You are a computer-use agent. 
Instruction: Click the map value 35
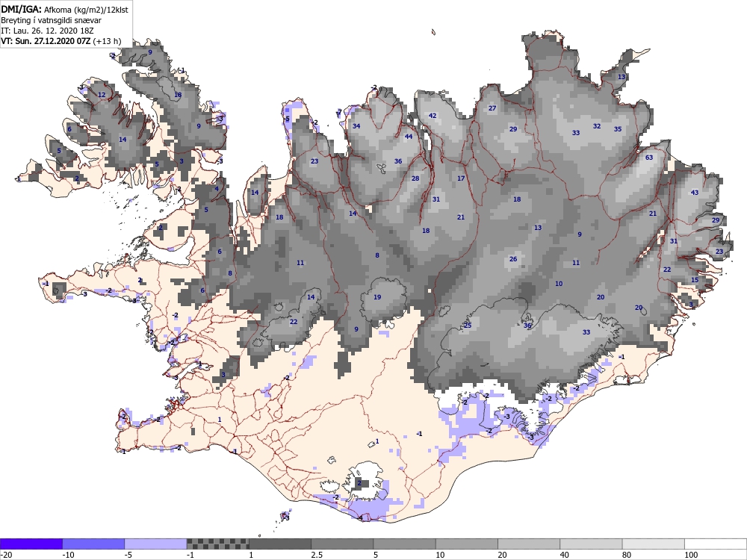(x=618, y=129)
